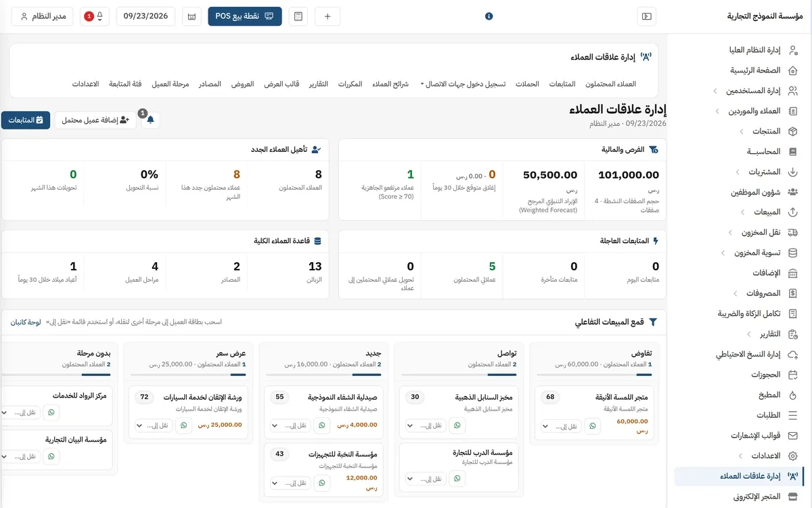Screen dimensions: 812x508
Task: Open المكررات tab in CRM nav
Action: [x=350, y=84]
